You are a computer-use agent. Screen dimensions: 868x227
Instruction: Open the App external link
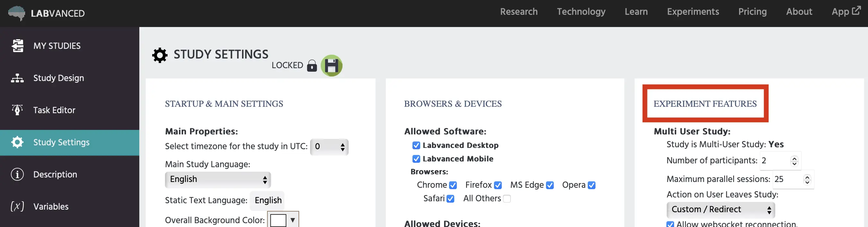click(846, 12)
